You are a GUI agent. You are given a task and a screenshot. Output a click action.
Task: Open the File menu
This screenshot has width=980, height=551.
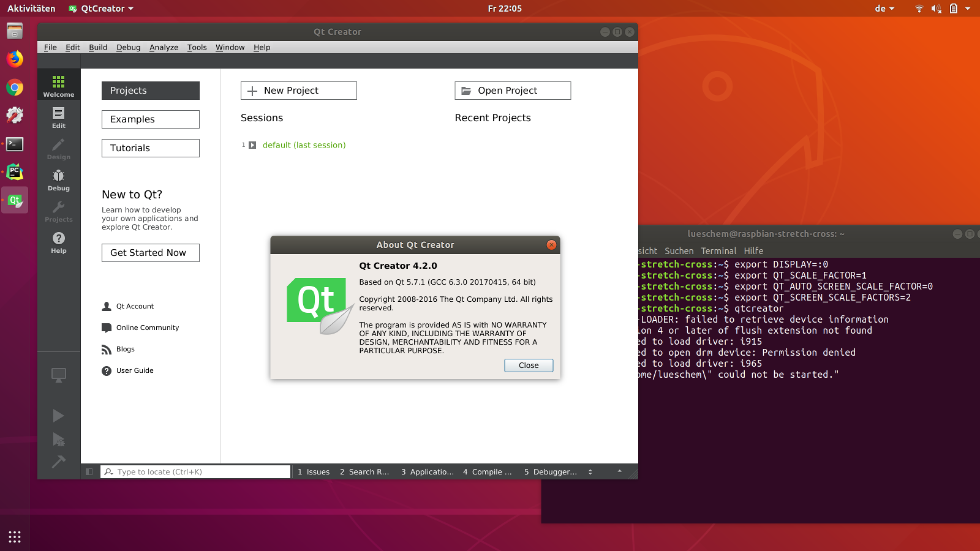(x=50, y=47)
